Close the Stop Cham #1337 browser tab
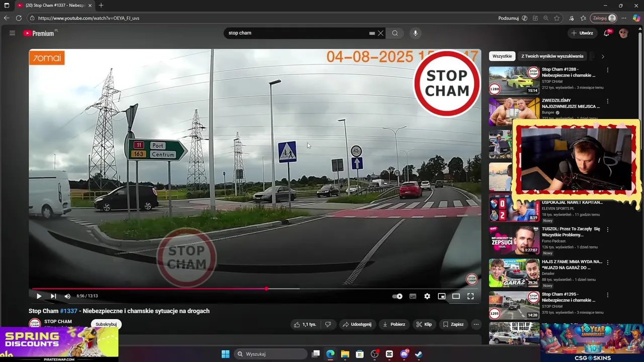 click(x=90, y=6)
